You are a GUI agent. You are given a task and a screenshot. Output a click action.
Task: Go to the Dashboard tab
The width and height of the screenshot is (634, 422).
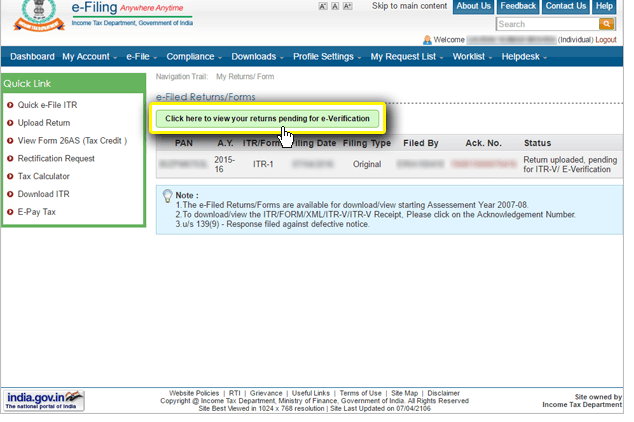click(x=32, y=57)
